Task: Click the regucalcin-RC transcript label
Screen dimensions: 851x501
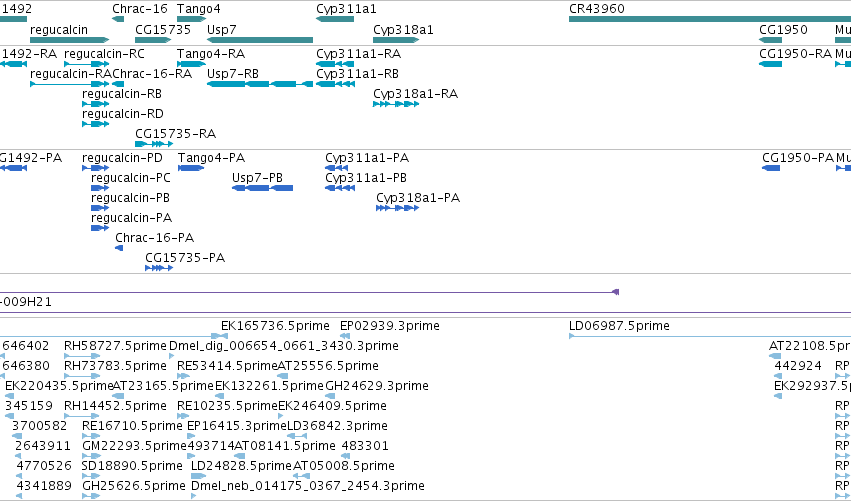Action: [x=104, y=54]
